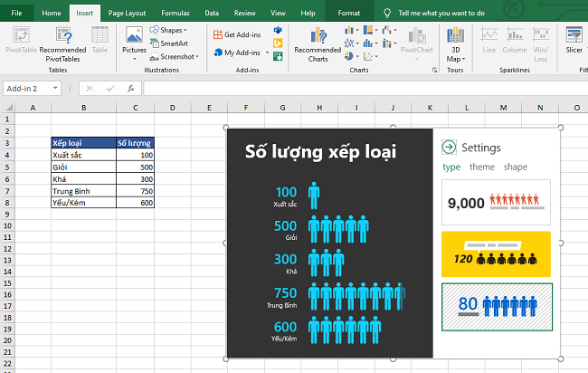
Task: Open the Pictures insert tool
Action: (134, 41)
